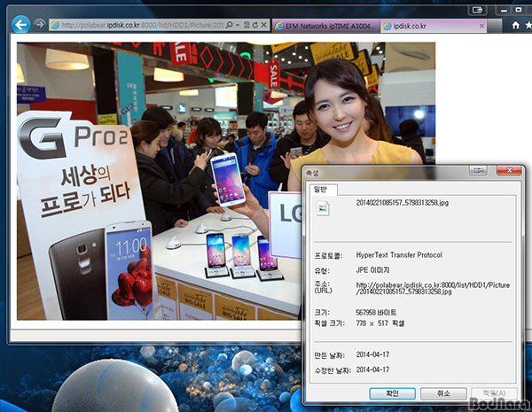
Task: Minimize the browser window
Action: pos(505,10)
